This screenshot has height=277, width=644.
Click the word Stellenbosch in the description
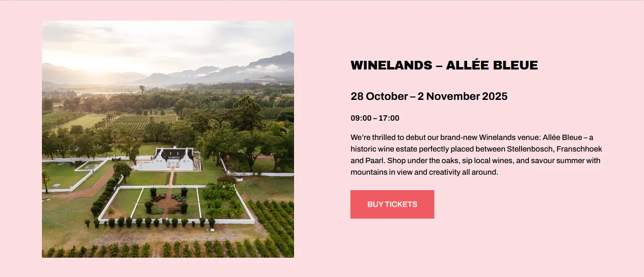point(529,149)
